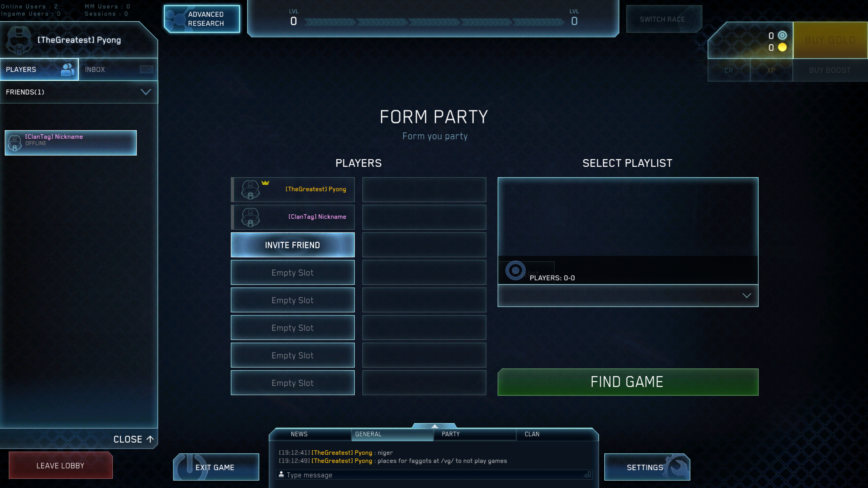
Task: Click the party leader crown icon
Action: [265, 183]
